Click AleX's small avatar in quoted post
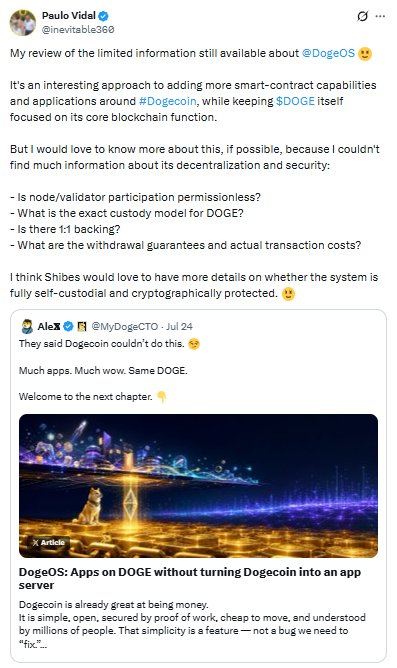Screen dimensions: 397x668 pos(27,326)
